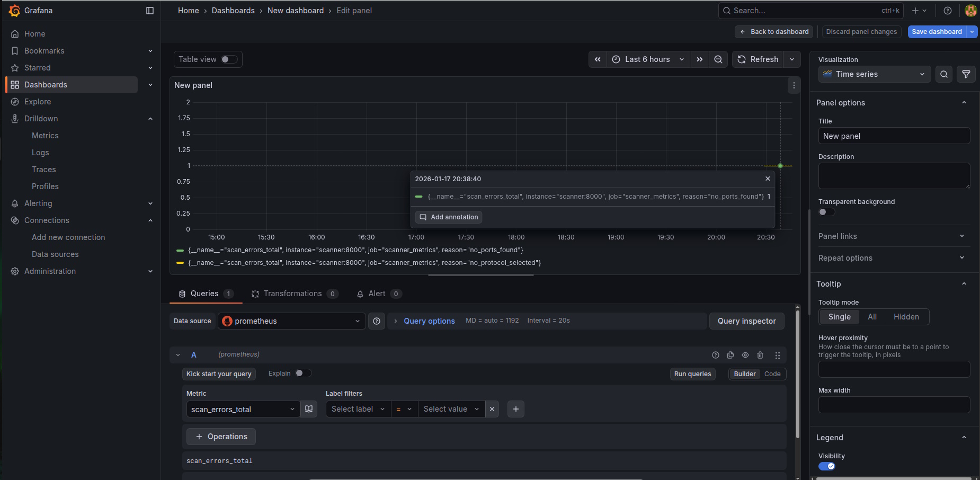This screenshot has height=480, width=980.
Task: Open the panel three-dot menu
Action: click(794, 85)
